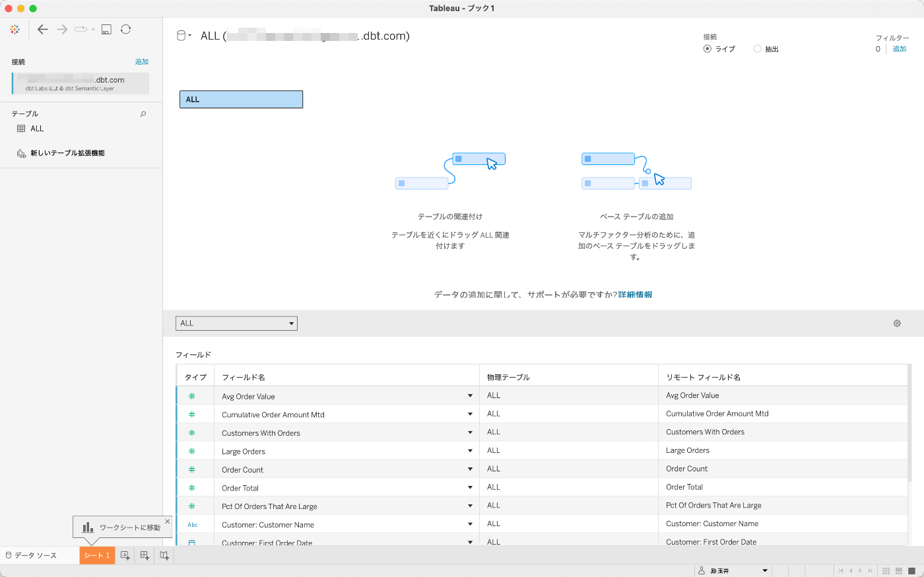Click the ワークシートに移動 tooltip

pos(121,527)
